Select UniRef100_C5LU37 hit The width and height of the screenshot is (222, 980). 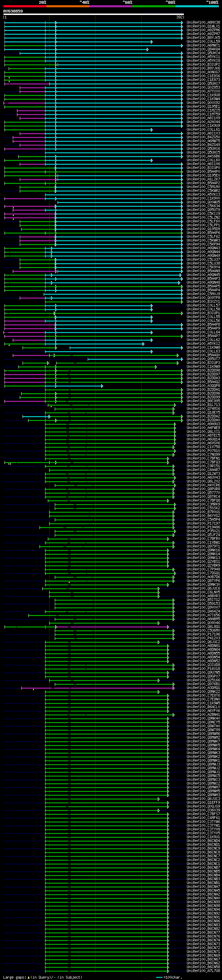tap(203, 260)
